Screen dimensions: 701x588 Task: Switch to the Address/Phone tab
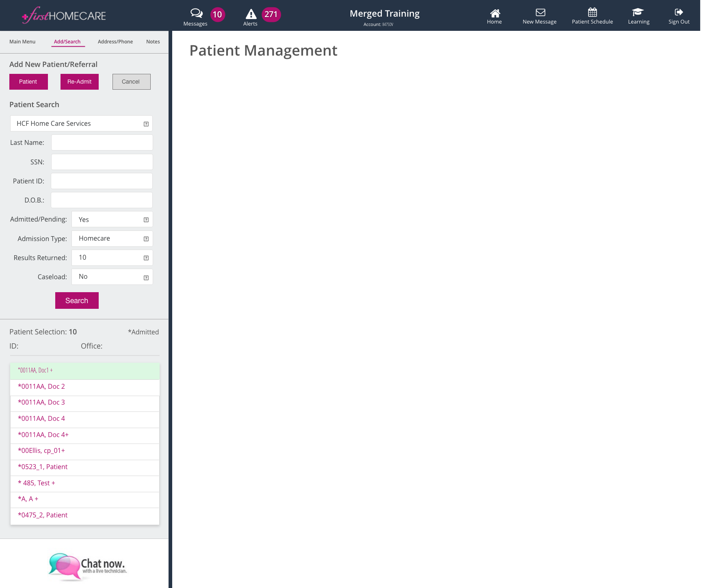pos(115,42)
